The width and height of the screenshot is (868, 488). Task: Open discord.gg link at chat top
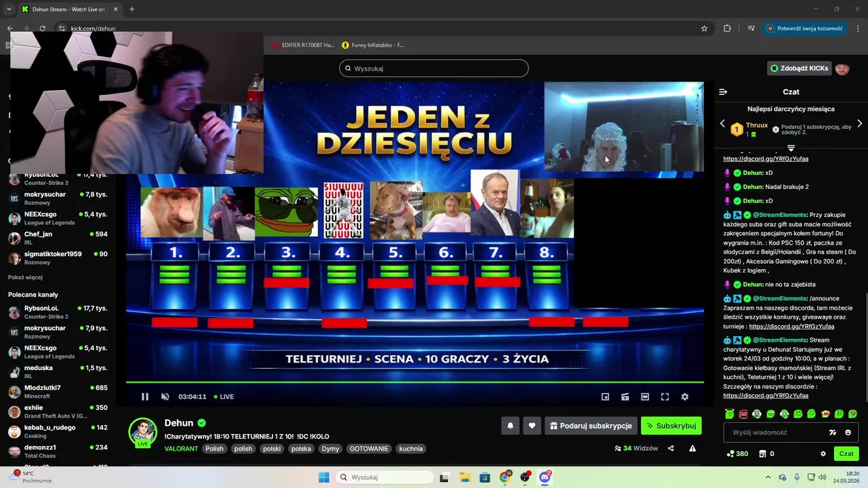tap(766, 159)
